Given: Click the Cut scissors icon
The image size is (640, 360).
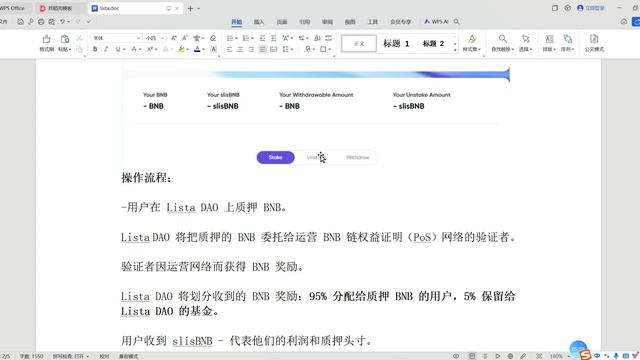Looking at the screenshot, I should [x=79, y=38].
